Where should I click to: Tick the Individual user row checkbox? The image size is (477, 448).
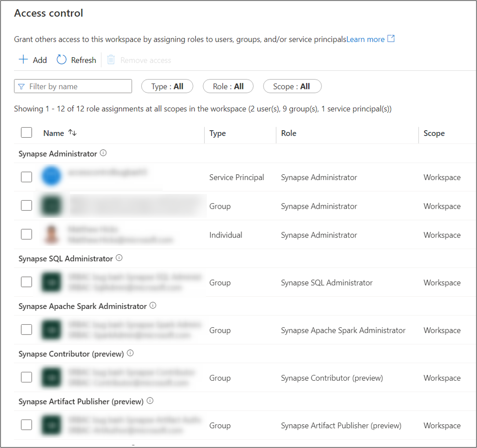tap(26, 234)
